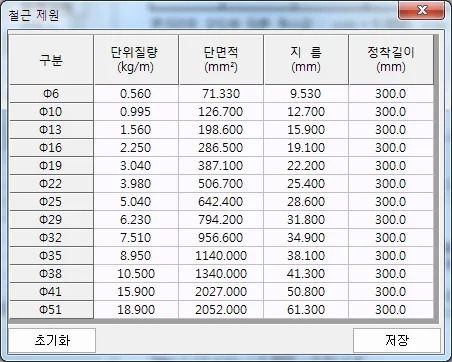
Task: Click area cell 71.330
Action: tap(221, 94)
